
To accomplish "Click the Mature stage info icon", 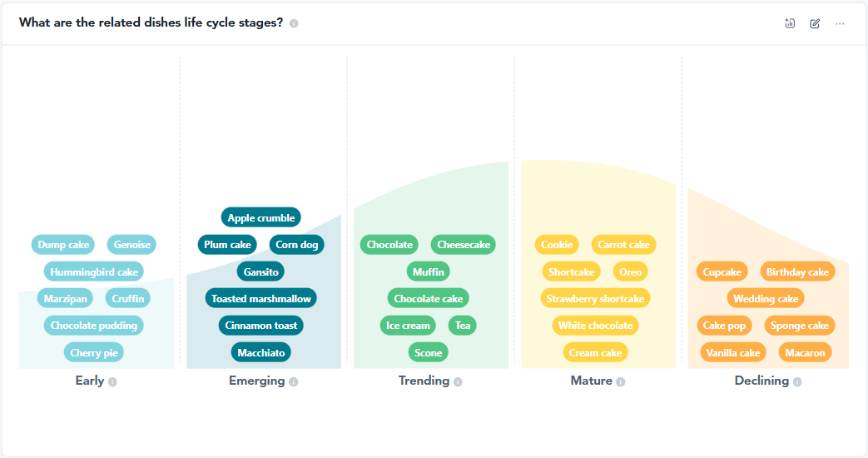I will point(621,381).
